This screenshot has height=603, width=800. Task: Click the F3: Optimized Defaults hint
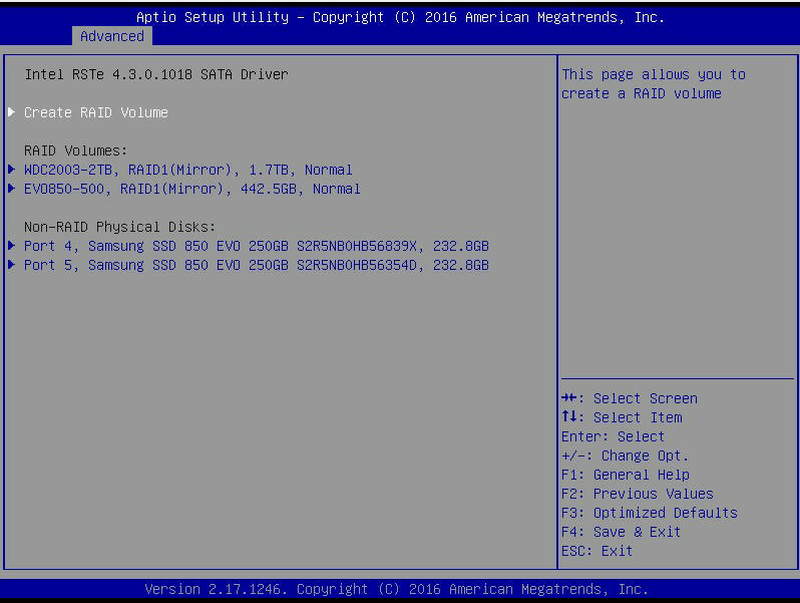click(x=649, y=513)
